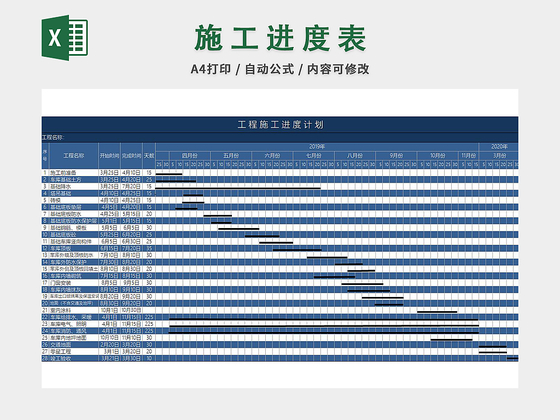
Task: Click the 六月份 month header
Action: click(272, 156)
